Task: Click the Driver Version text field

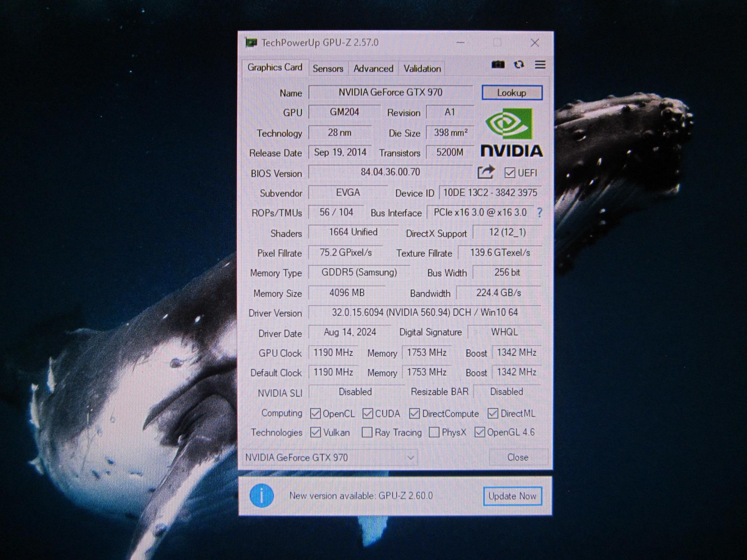Action: (x=425, y=312)
